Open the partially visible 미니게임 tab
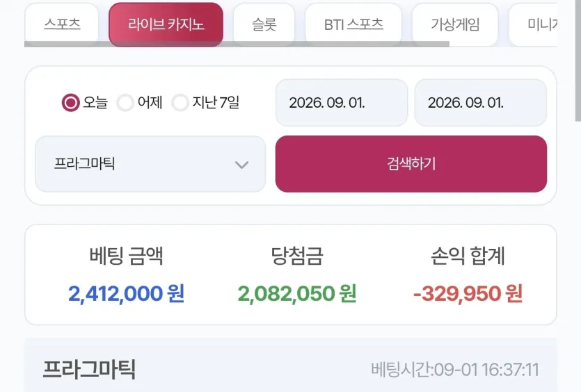Image resolution: width=581 pixels, height=392 pixels. pyautogui.click(x=533, y=24)
